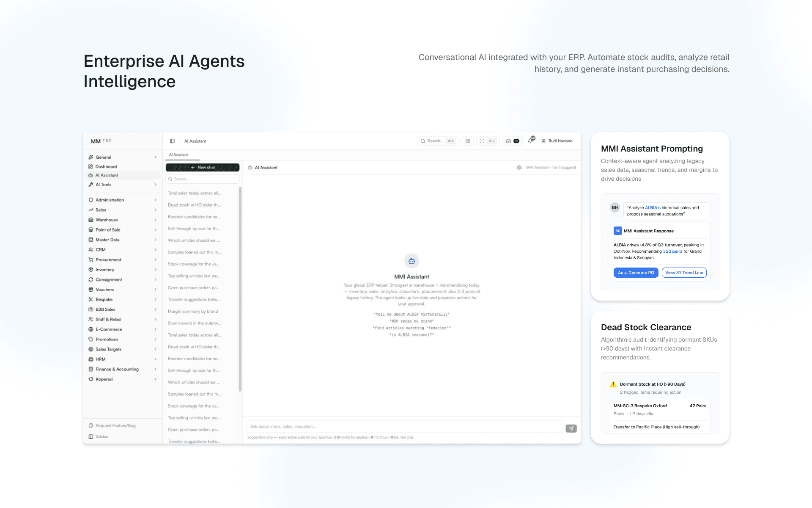This screenshot has height=508, width=812.
Task: Start a New chat
Action: pyautogui.click(x=203, y=168)
